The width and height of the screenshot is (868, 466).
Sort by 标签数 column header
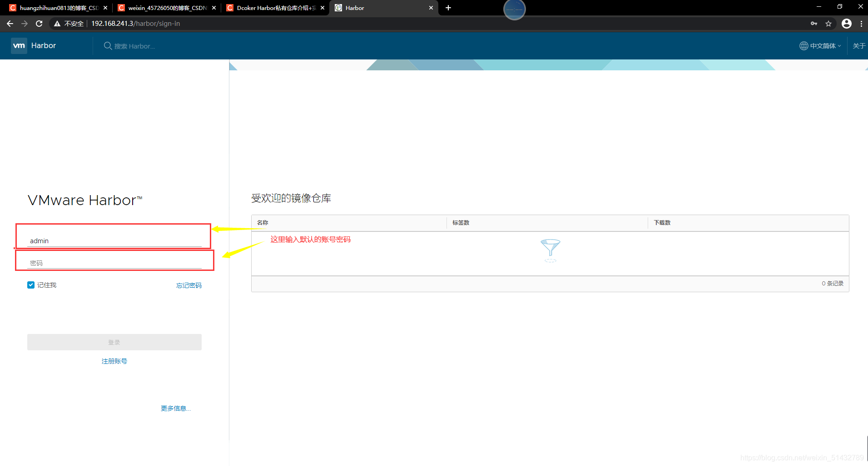pos(461,223)
